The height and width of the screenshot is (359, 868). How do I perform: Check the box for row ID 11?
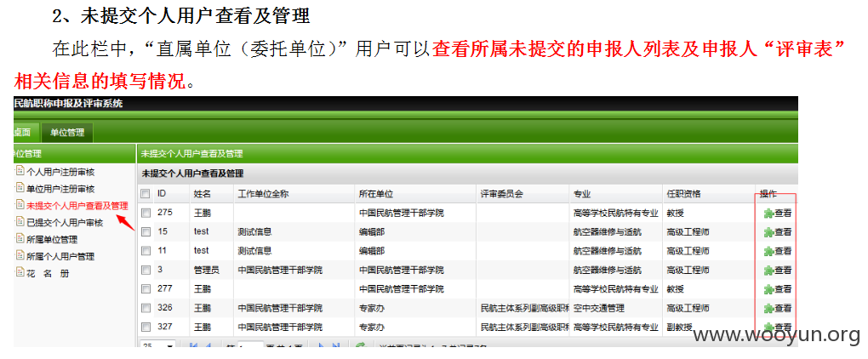tap(146, 251)
